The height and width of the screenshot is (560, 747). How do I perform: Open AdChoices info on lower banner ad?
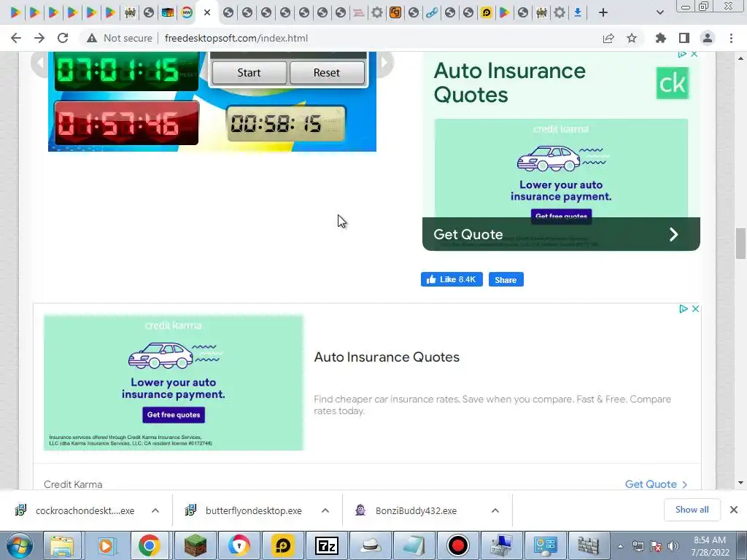pyautogui.click(x=684, y=309)
